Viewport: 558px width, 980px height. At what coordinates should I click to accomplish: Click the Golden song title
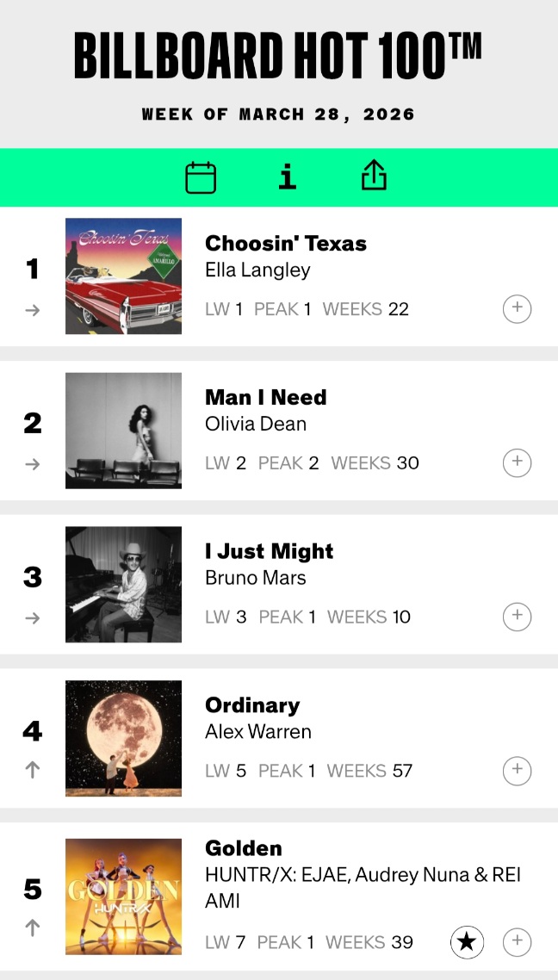[x=244, y=848]
